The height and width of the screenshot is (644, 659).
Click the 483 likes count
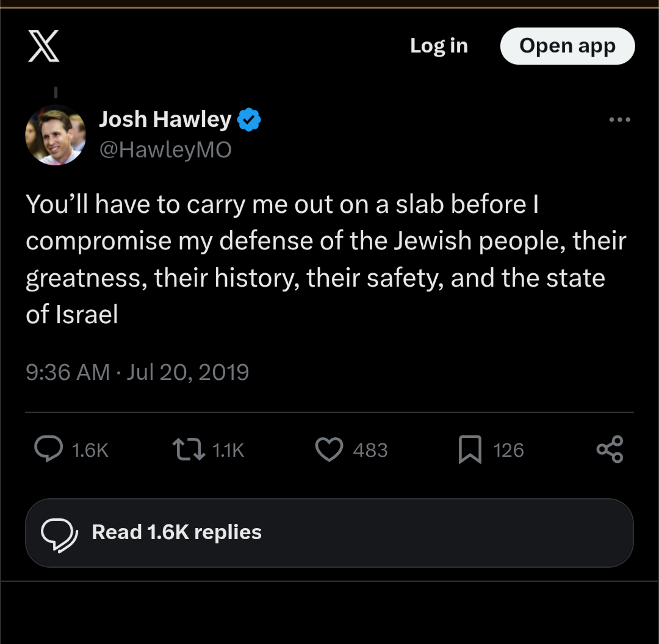(370, 450)
